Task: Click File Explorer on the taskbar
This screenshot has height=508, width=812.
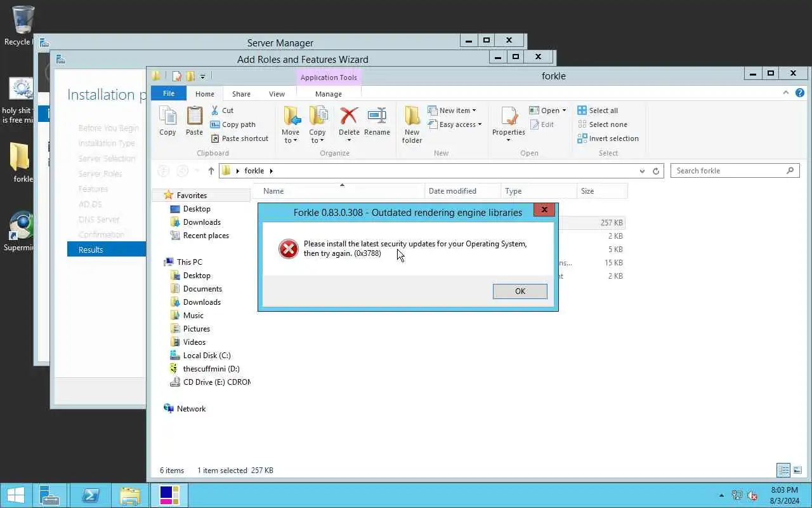Action: (129, 495)
